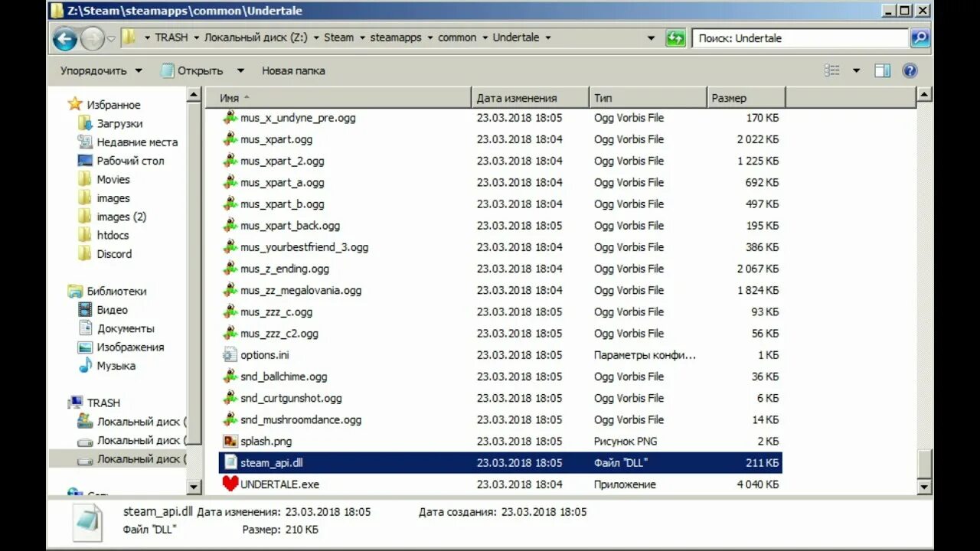The height and width of the screenshot is (551, 980).
Task: Open the help question mark icon
Action: (910, 70)
